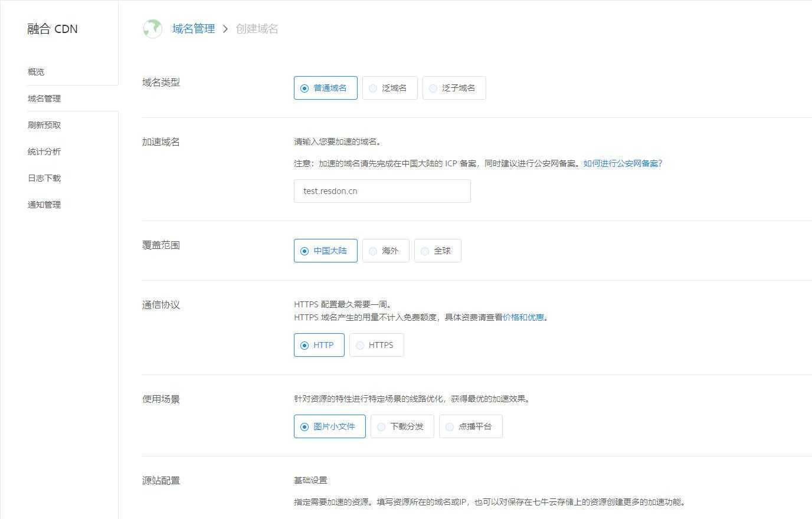Return to 域名管理 via the breadcrumb link
This screenshot has height=519, width=812.
(193, 28)
